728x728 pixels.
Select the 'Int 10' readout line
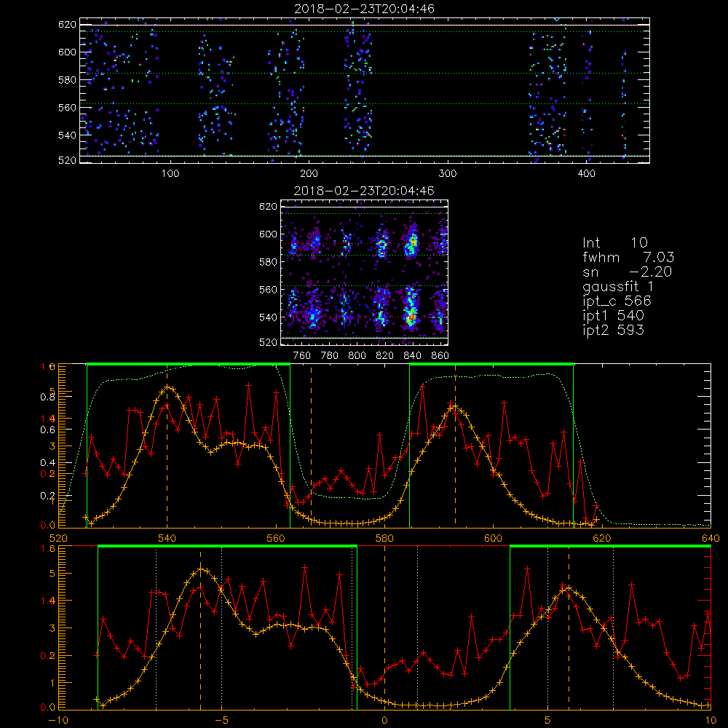(614, 242)
